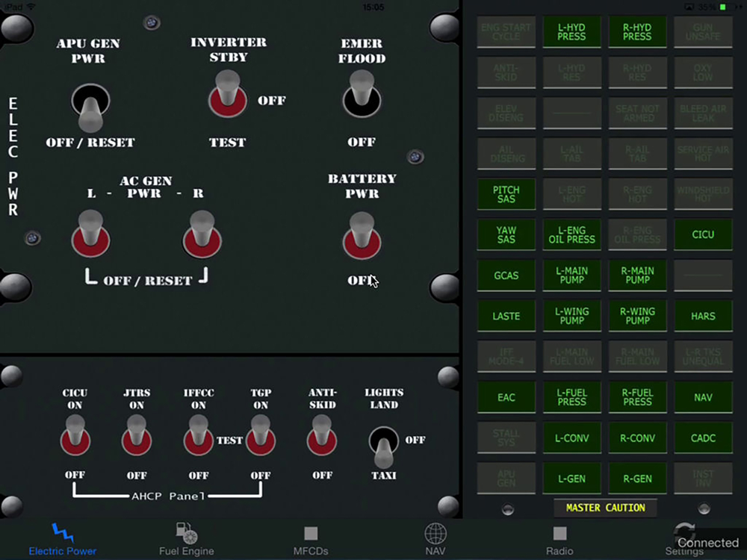Flip the TGP ON switch
The image size is (747, 560).
tap(261, 435)
